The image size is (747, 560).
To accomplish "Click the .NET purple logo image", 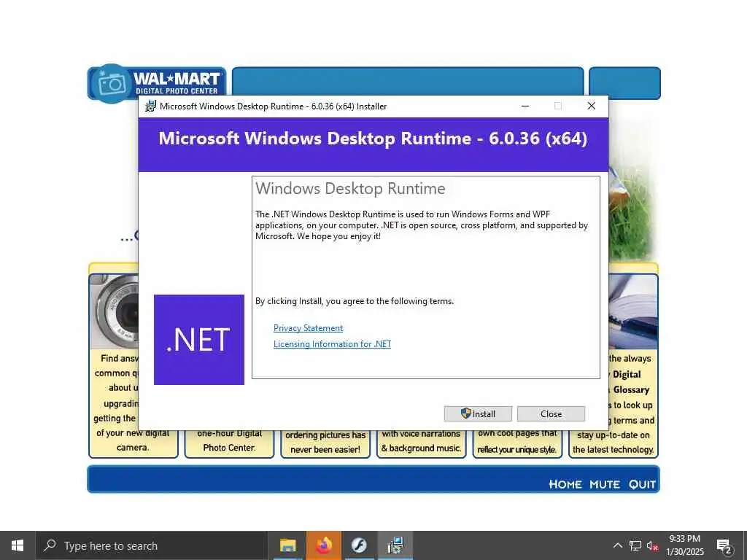I will point(199,340).
